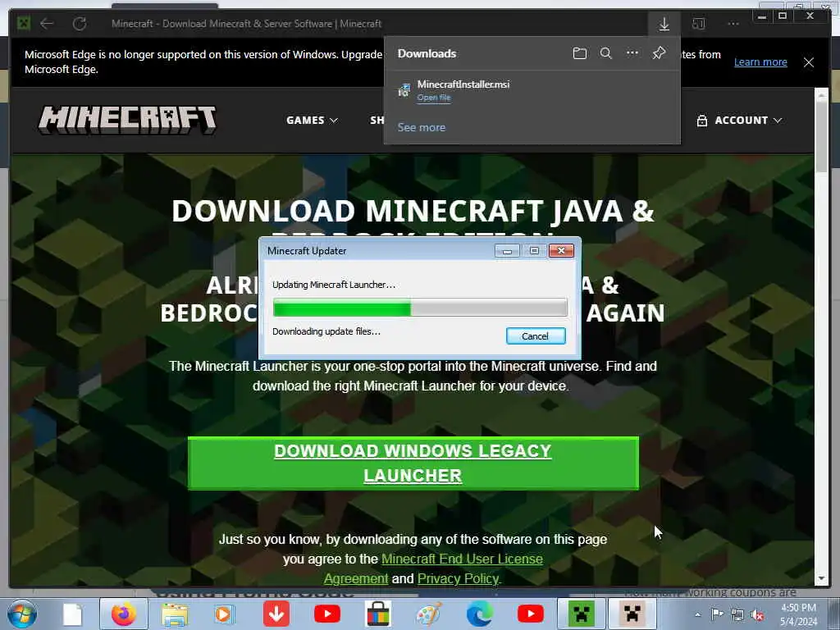Screen dimensions: 840x630
Task: Click the Edge address bar page title
Action: 246,24
